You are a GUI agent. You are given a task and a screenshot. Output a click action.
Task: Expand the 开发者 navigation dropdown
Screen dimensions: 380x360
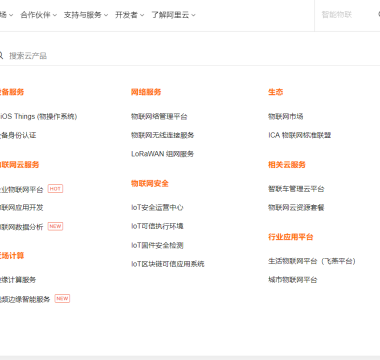pyautogui.click(x=129, y=15)
